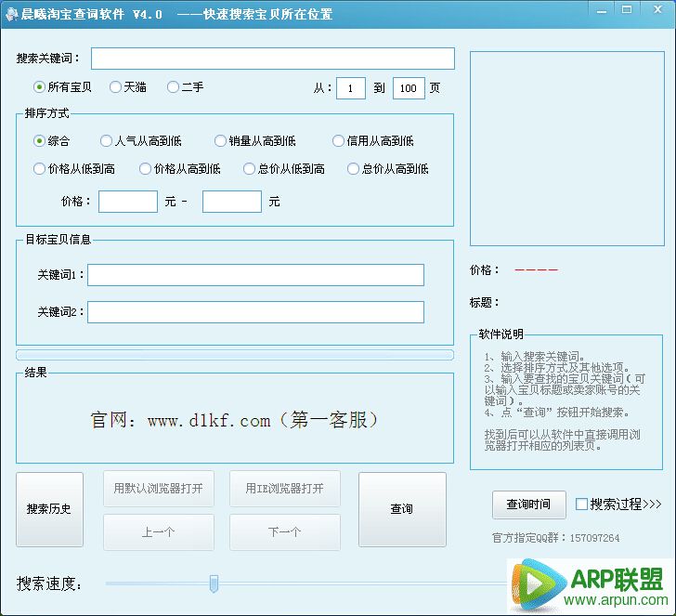
Task: Click the 搜索速度 slider handle
Action: [214, 583]
